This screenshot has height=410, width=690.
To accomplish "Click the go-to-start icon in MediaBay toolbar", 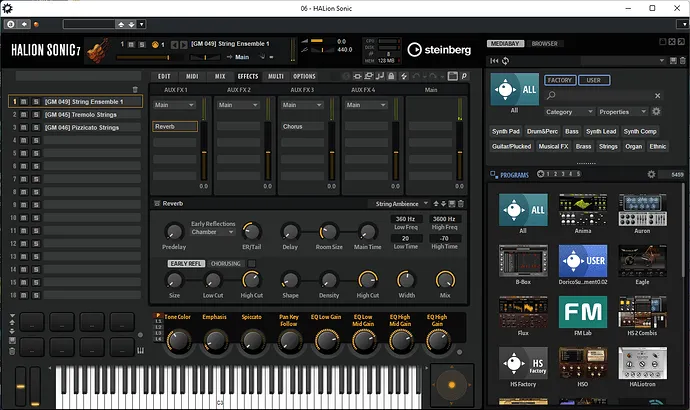I will 495,61.
